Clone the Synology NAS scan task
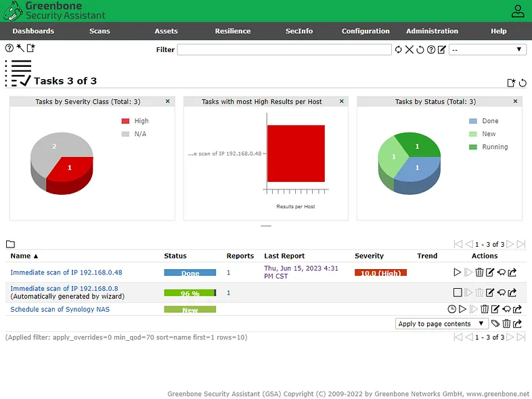This screenshot has width=532, height=399. click(506, 309)
